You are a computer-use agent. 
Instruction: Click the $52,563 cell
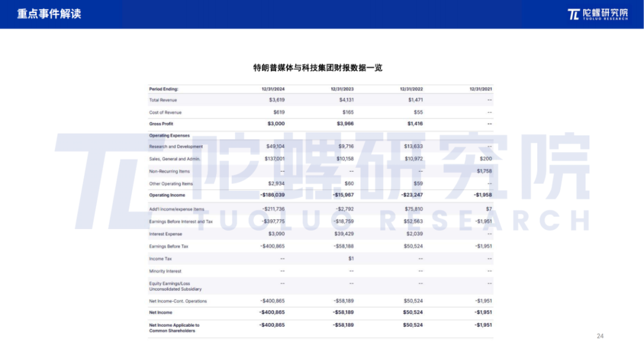tap(413, 221)
